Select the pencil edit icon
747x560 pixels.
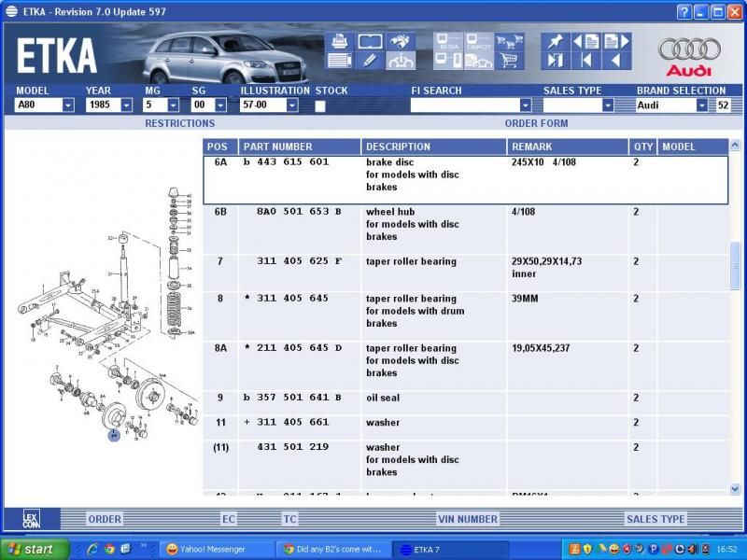click(370, 61)
